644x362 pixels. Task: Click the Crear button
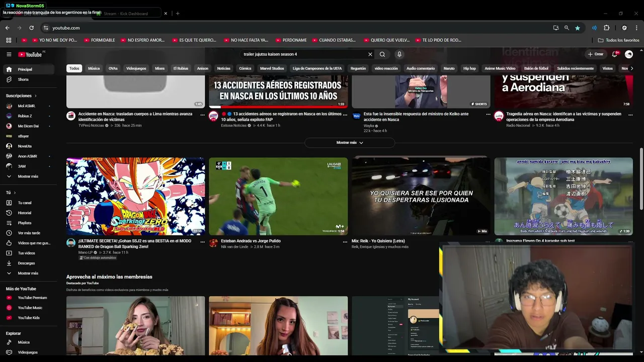pos(595,54)
